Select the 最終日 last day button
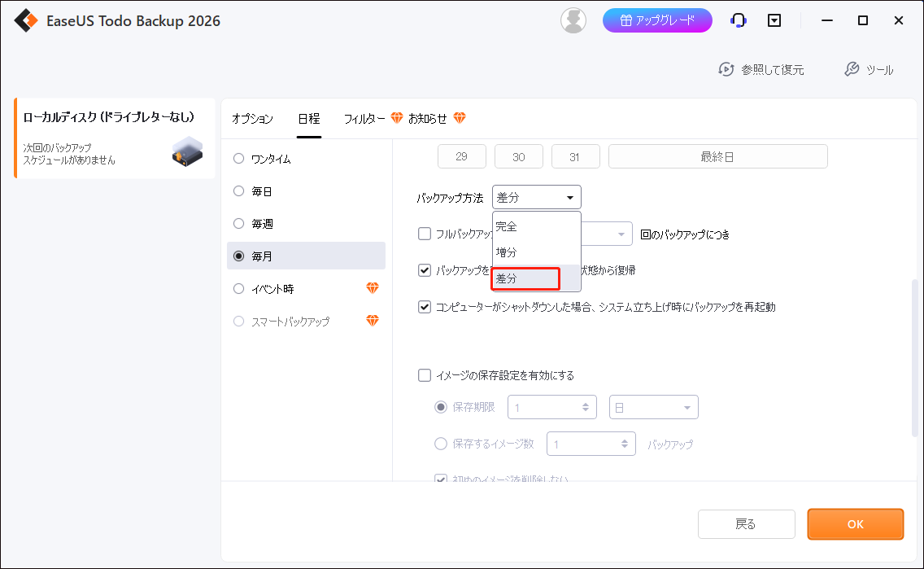Viewport: 924px width, 569px height. (717, 156)
